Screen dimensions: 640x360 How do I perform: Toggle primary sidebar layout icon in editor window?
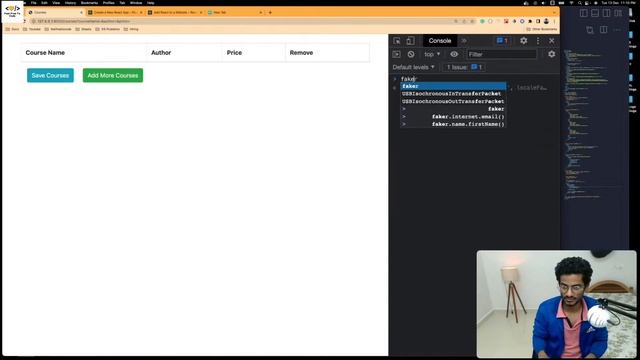[x=584, y=13]
